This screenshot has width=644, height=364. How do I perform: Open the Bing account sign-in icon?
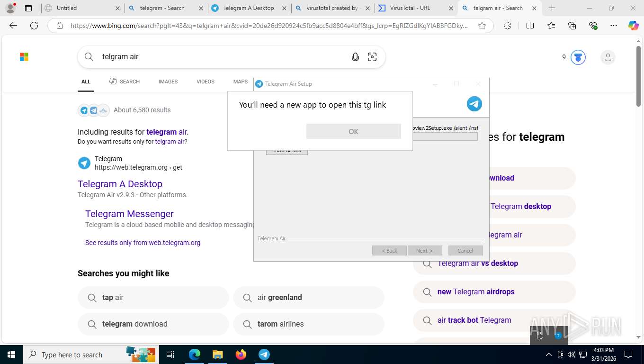coord(608,57)
